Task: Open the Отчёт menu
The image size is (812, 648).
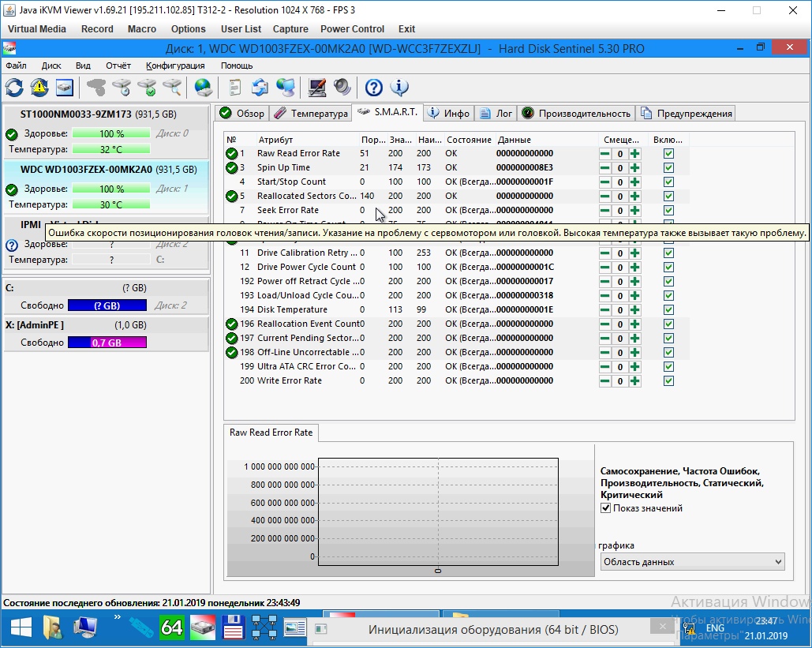Action: (118, 66)
